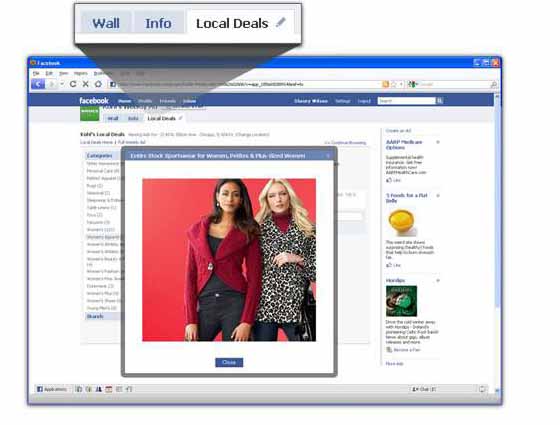This screenshot has width=560, height=425.
Task: Click the browser home icon
Action: coord(98,84)
